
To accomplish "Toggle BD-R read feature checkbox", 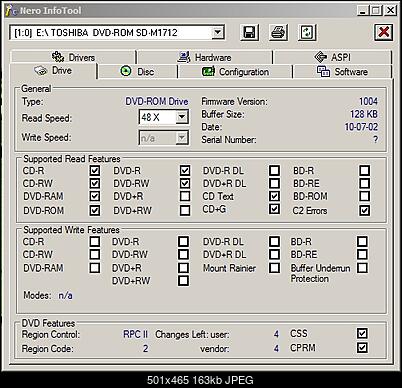I will tap(365, 171).
